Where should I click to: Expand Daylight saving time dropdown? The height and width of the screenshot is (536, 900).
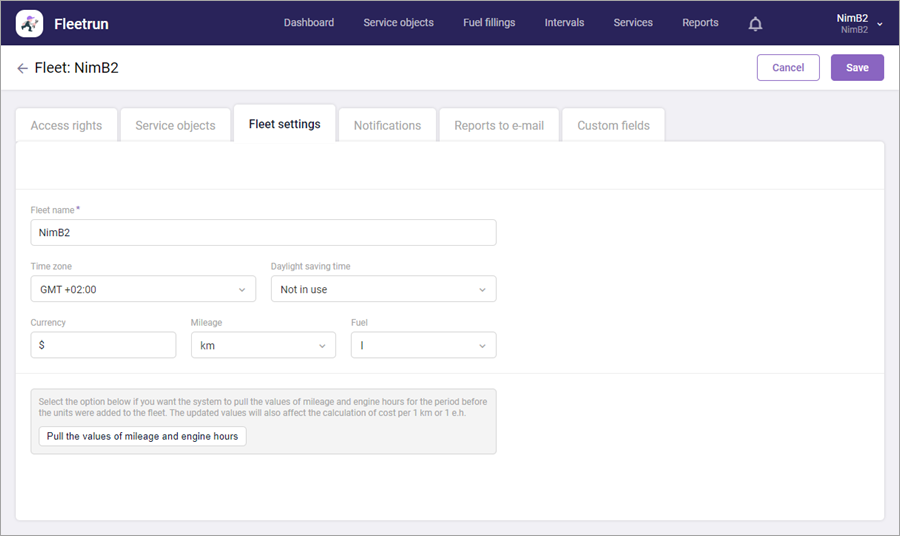[x=383, y=289]
